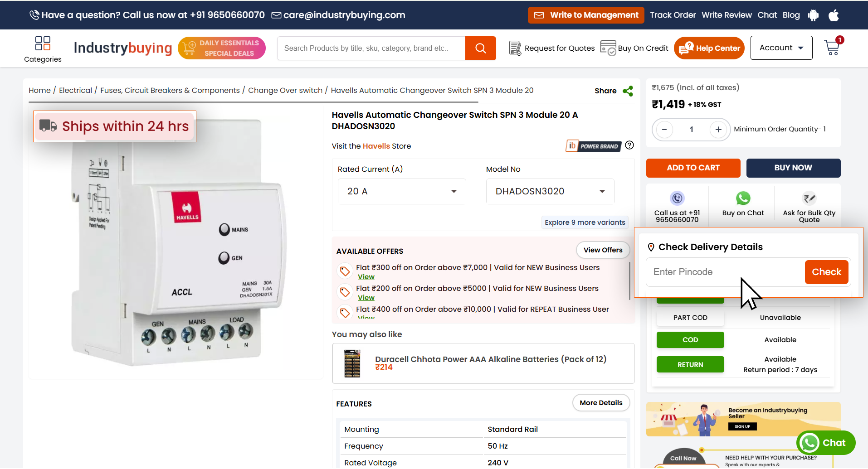Go to Electrical breadcrumb category
This screenshot has height=469, width=868.
(x=75, y=91)
